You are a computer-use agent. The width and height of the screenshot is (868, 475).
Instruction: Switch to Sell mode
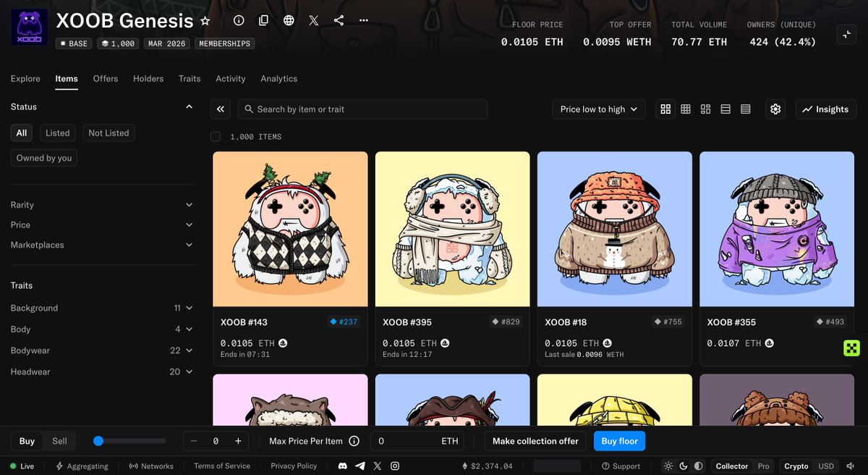coord(59,441)
